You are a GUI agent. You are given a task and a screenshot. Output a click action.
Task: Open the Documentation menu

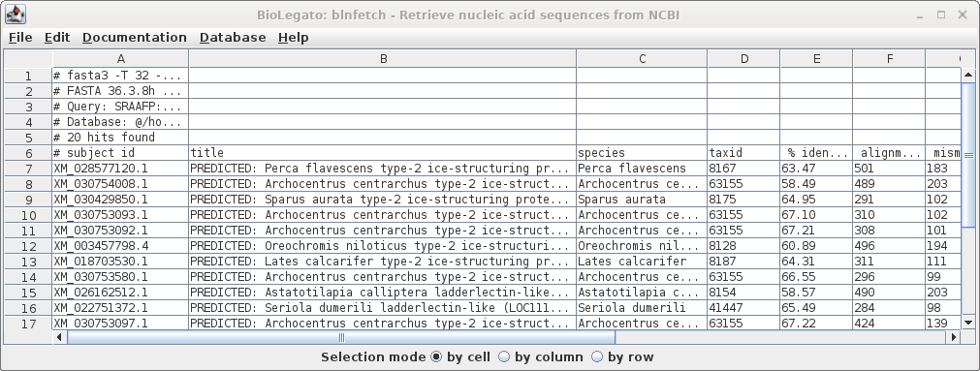[135, 38]
